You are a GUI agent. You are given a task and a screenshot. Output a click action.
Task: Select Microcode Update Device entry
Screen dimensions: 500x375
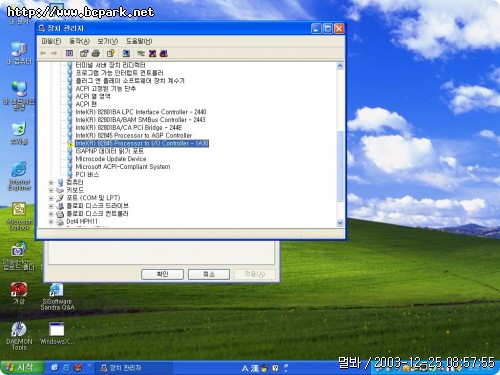111,159
